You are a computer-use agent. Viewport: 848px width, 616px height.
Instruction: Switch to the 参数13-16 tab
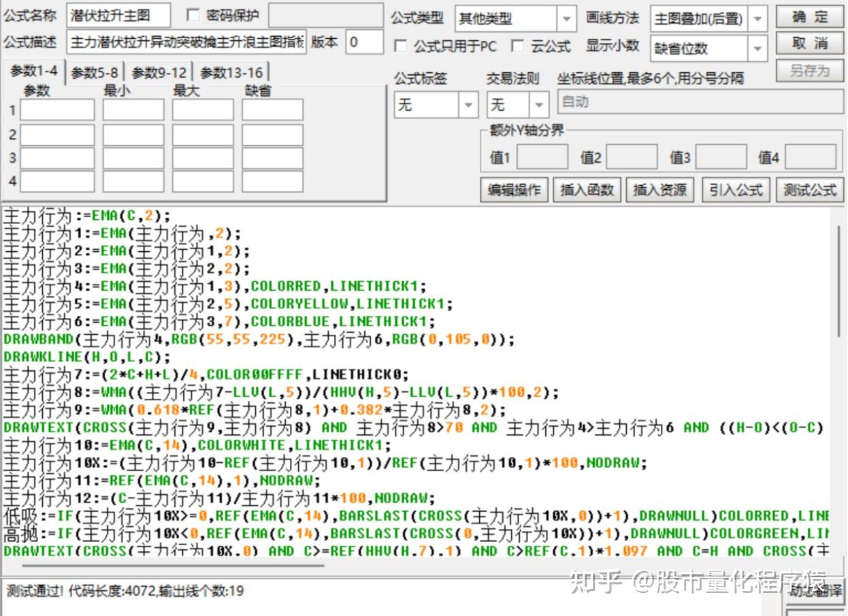coord(231,72)
